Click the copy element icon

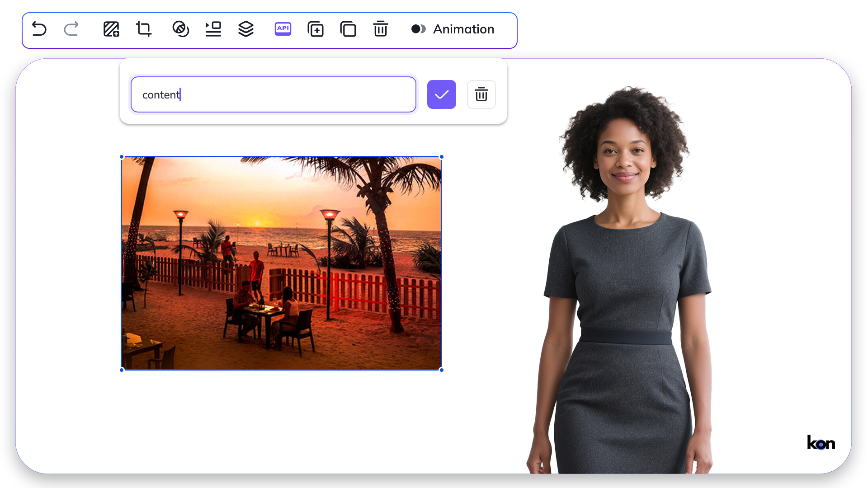[348, 29]
